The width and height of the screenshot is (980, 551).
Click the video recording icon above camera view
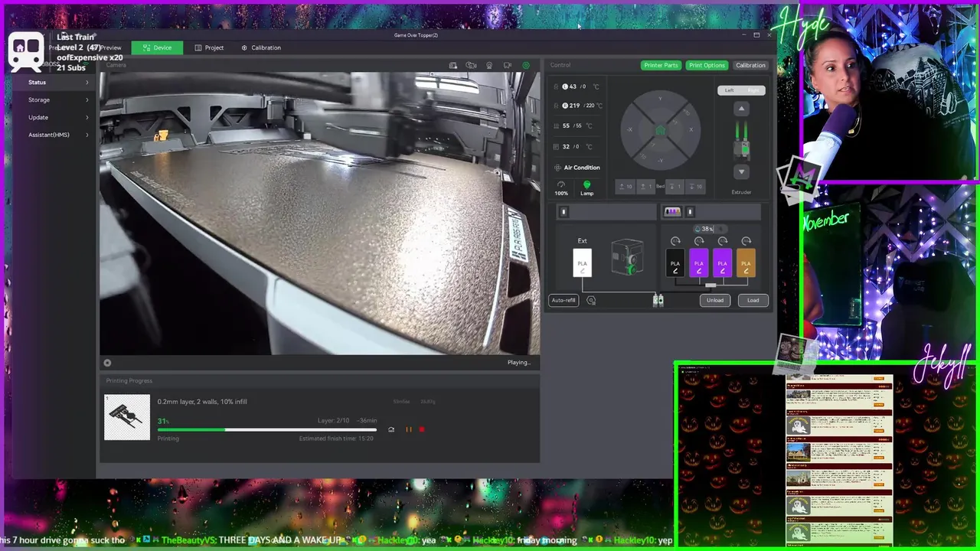[507, 65]
